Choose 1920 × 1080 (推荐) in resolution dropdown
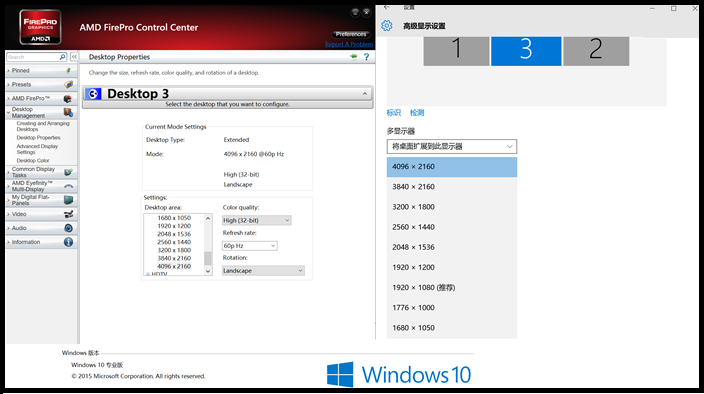Screen dimensions: 704x394 coord(452,288)
